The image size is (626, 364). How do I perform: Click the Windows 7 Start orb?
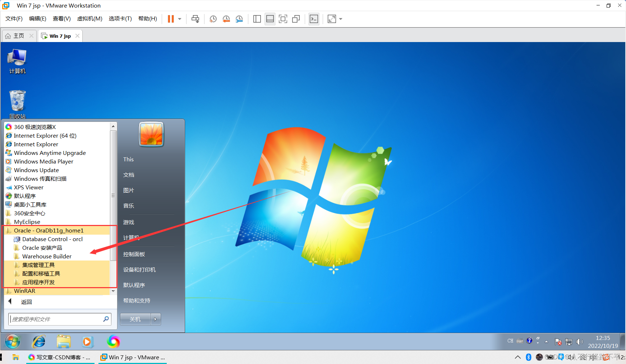[x=13, y=341]
